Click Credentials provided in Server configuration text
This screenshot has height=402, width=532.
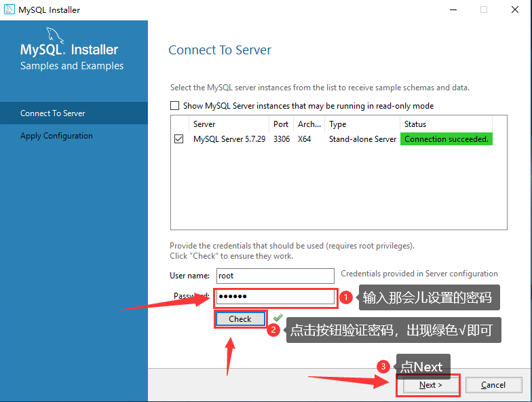(x=419, y=274)
